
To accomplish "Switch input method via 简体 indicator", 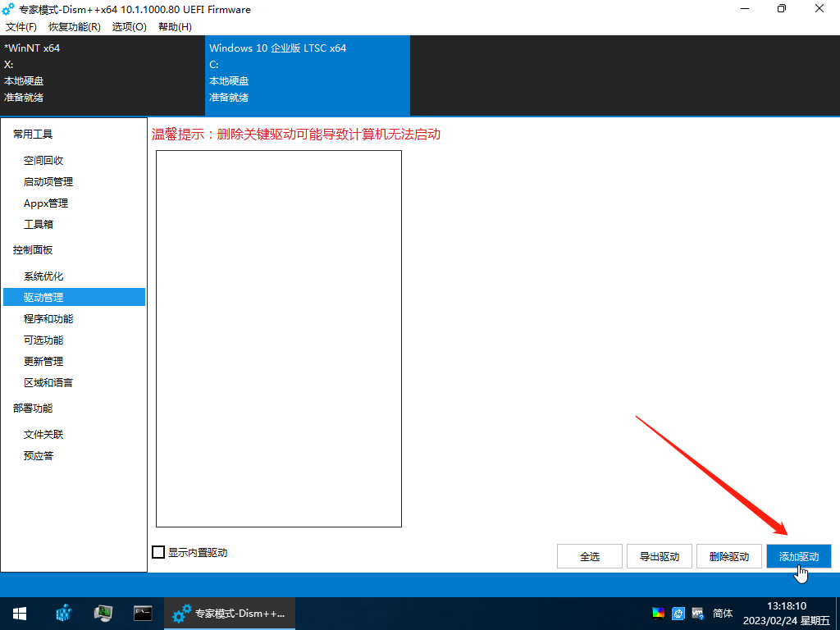I will [x=723, y=613].
